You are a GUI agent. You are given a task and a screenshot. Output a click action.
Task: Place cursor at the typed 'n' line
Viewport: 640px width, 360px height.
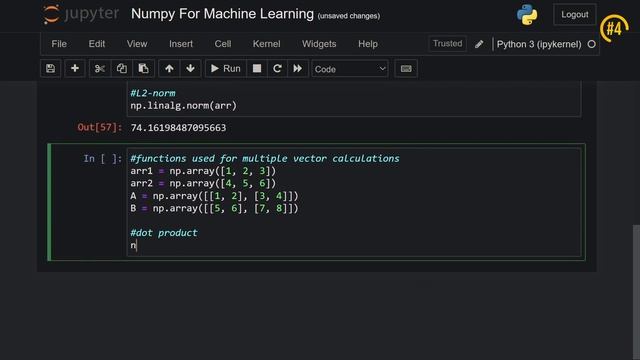point(133,245)
